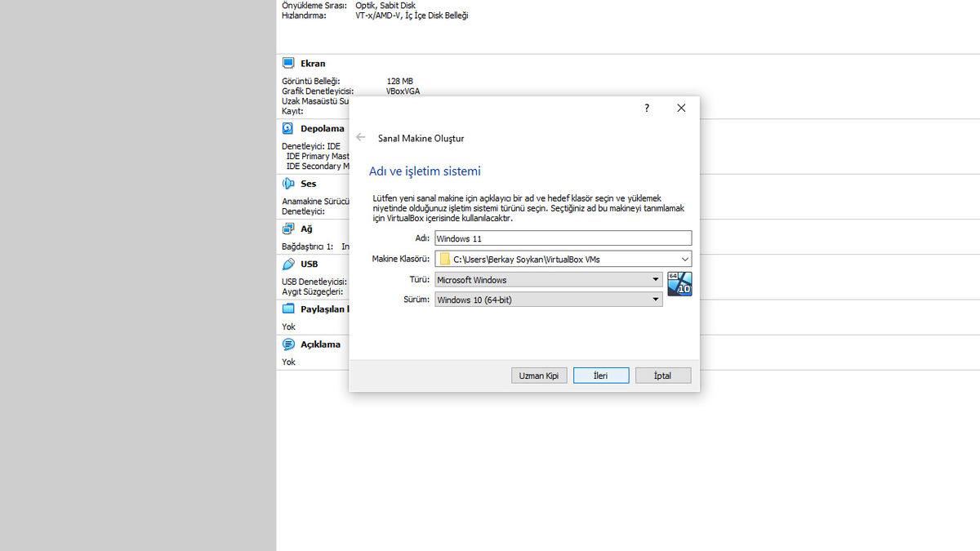
Task: Click the Ekran display icon
Action: pos(287,62)
